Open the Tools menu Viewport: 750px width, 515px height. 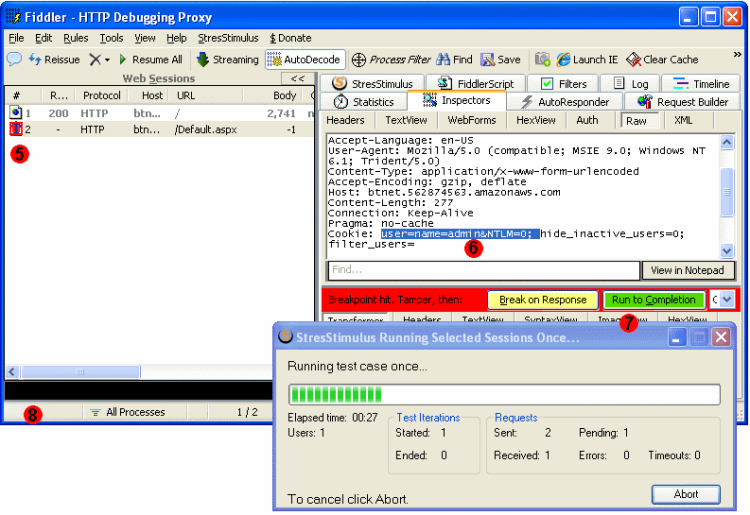pos(111,38)
